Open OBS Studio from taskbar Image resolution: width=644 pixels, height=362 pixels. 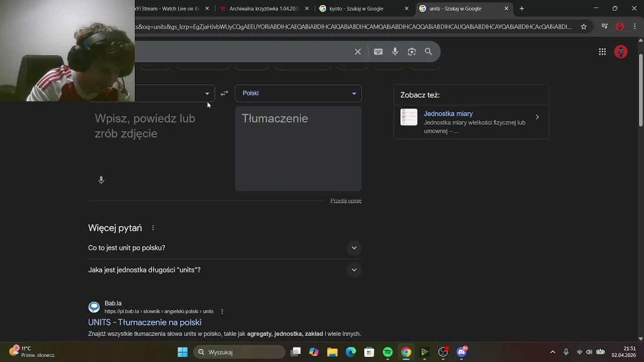(443, 352)
